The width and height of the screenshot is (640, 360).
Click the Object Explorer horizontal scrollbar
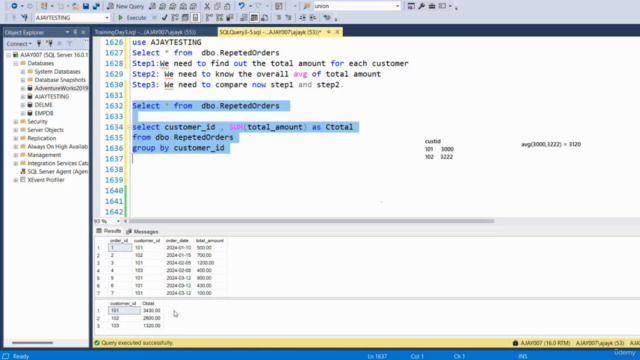click(33, 343)
